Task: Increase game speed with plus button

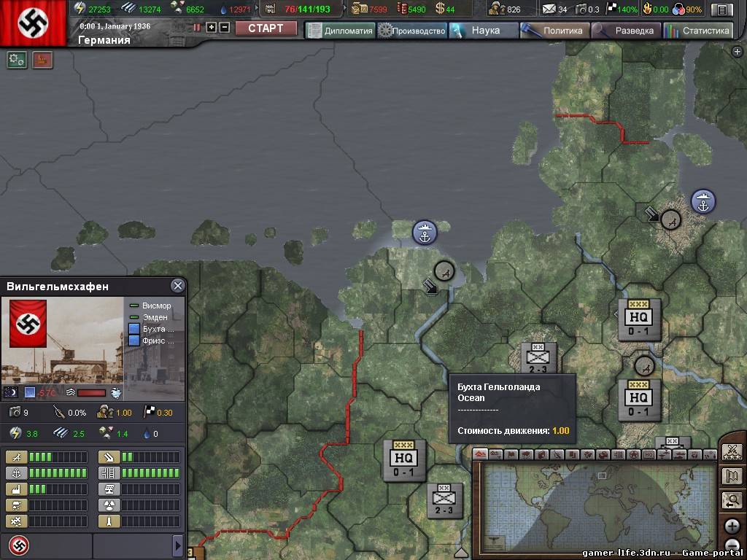Action: tap(212, 28)
